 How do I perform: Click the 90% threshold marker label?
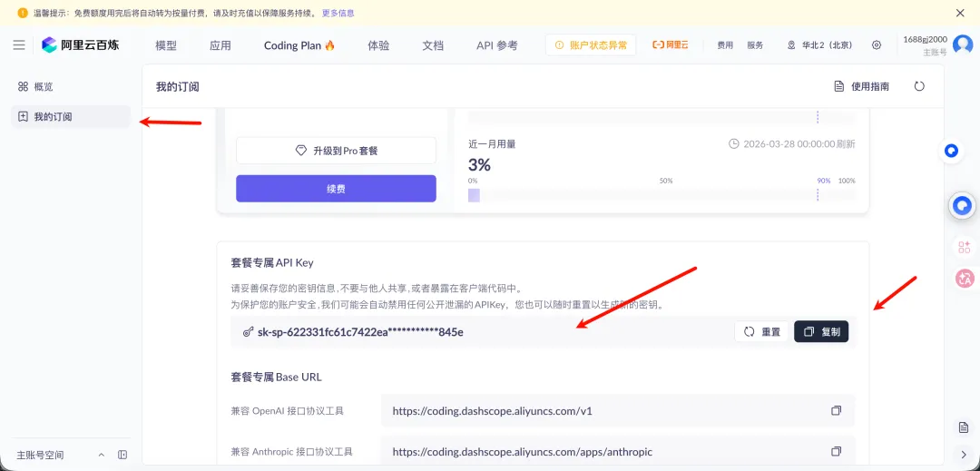824,181
